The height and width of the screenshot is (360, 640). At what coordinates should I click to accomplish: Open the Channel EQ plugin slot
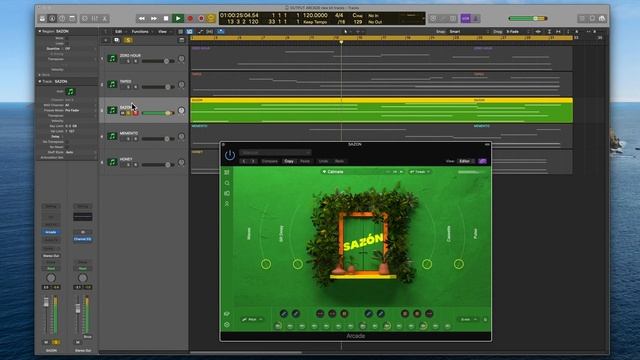[x=82, y=239]
